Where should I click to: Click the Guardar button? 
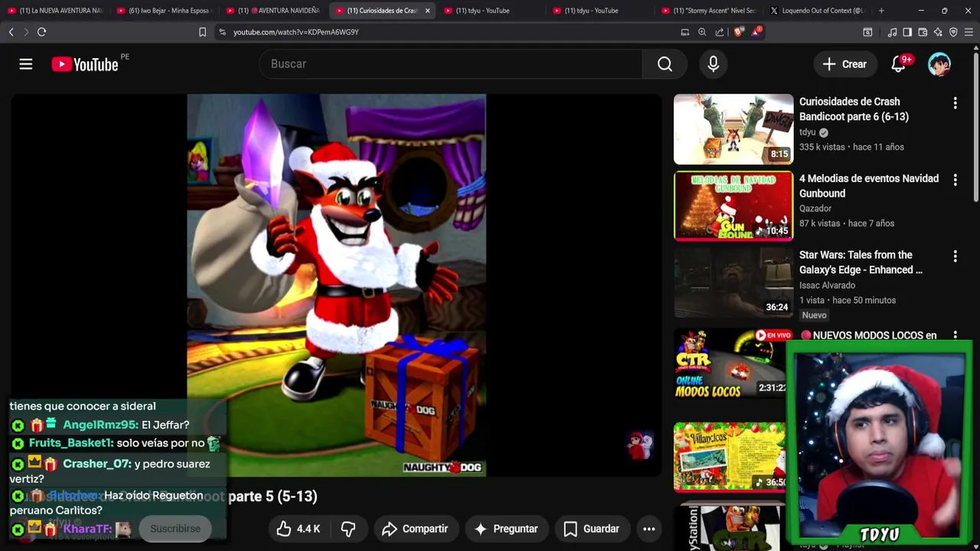tap(592, 529)
